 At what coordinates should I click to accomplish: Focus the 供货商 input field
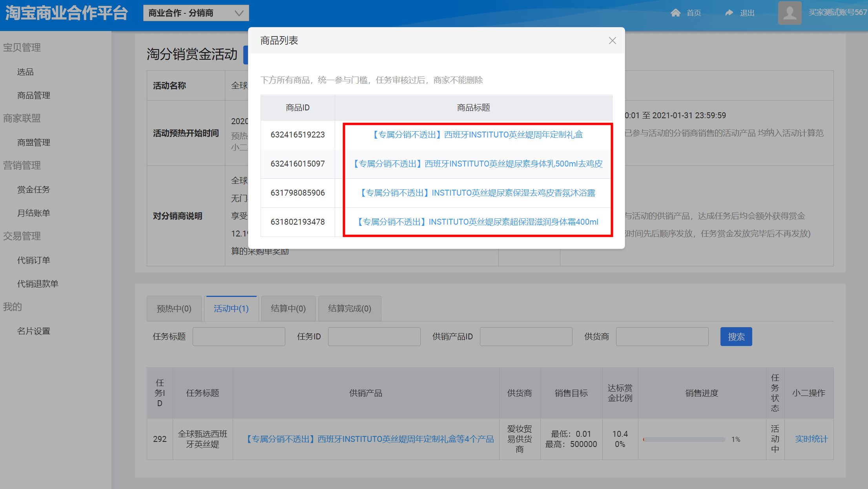point(662,337)
